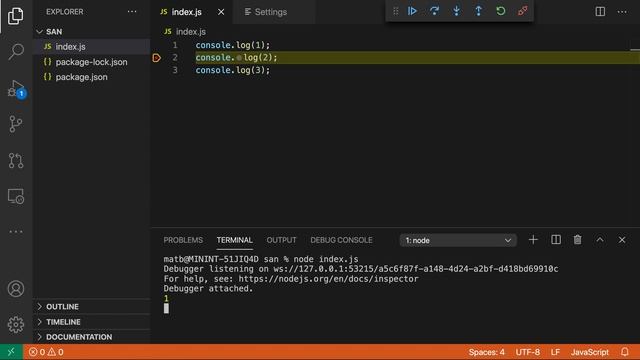Click line number 1 in gutter
The height and width of the screenshot is (360, 640).
(x=175, y=45)
